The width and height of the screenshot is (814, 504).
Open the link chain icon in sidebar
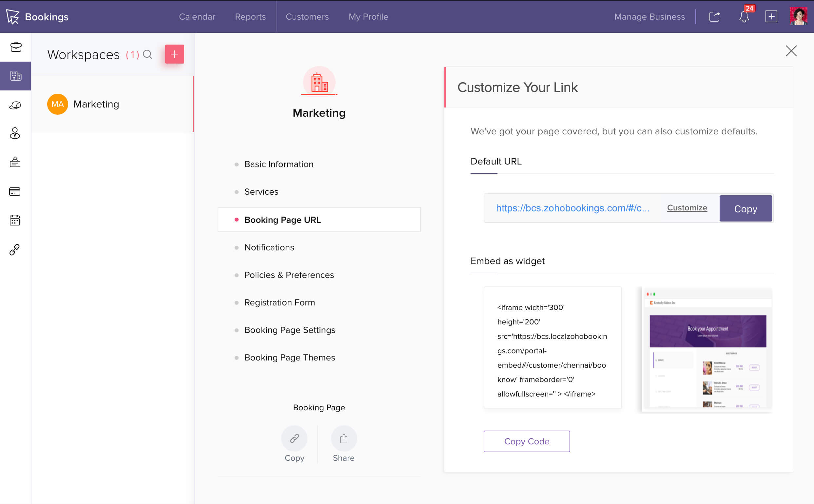15,249
